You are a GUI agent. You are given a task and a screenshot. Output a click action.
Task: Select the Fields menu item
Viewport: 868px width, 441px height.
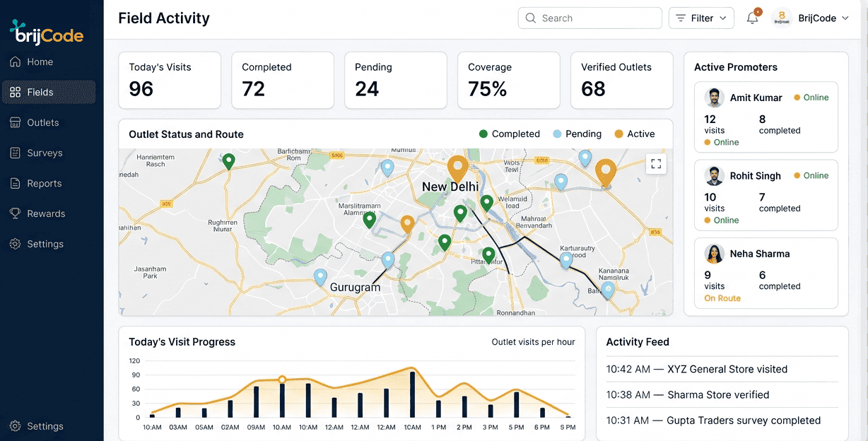click(x=48, y=93)
